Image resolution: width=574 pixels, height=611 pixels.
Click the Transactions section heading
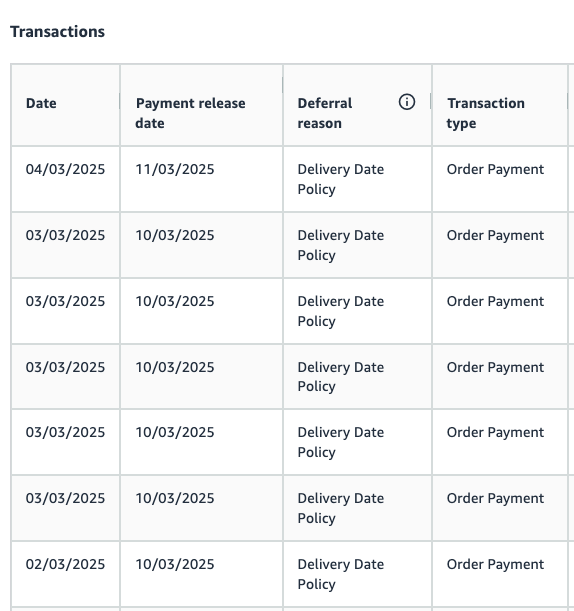[x=57, y=32]
